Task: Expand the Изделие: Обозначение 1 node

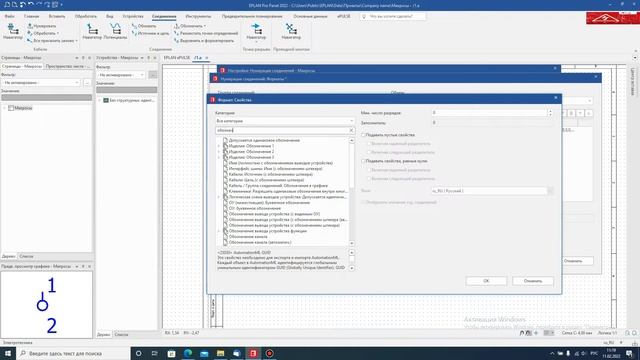Action: point(218,146)
